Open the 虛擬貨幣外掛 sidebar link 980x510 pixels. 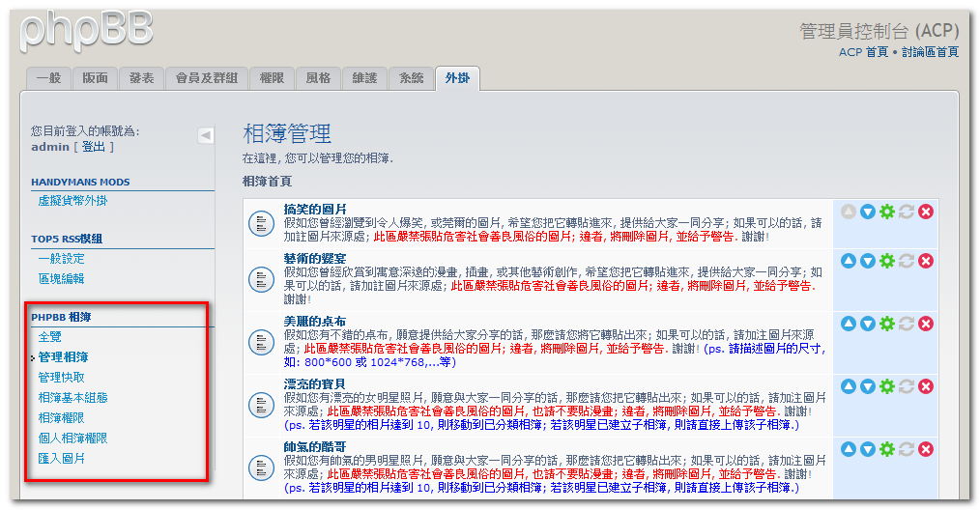72,201
